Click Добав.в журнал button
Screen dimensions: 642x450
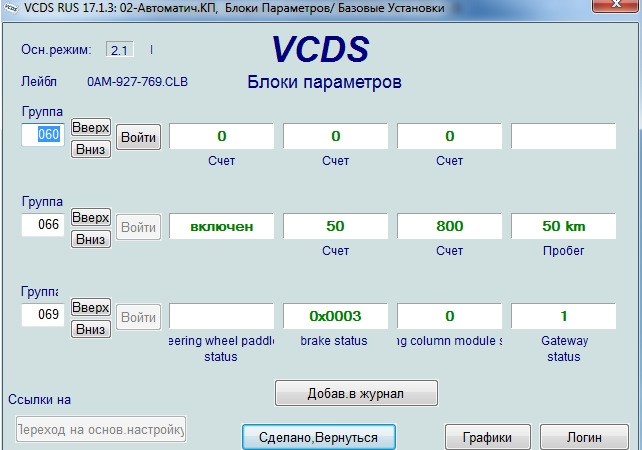356,393
